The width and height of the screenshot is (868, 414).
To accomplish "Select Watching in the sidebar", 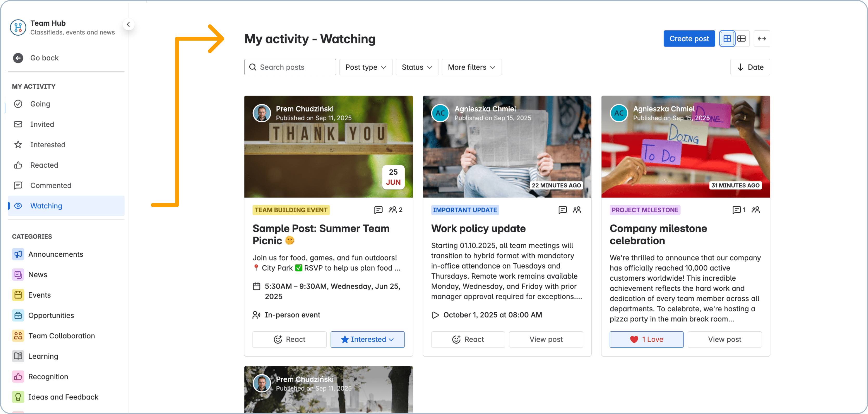I will [46, 206].
